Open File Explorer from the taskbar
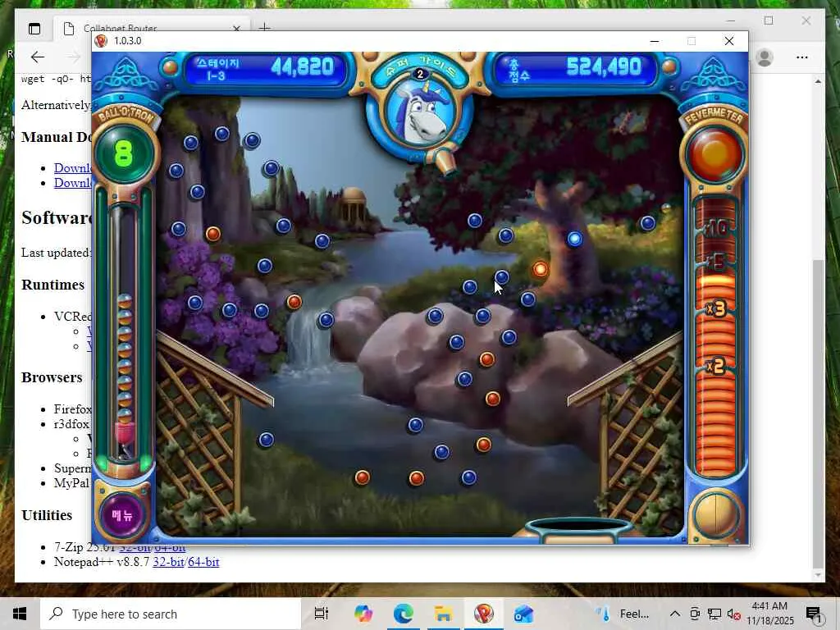The image size is (840, 630). tap(444, 614)
